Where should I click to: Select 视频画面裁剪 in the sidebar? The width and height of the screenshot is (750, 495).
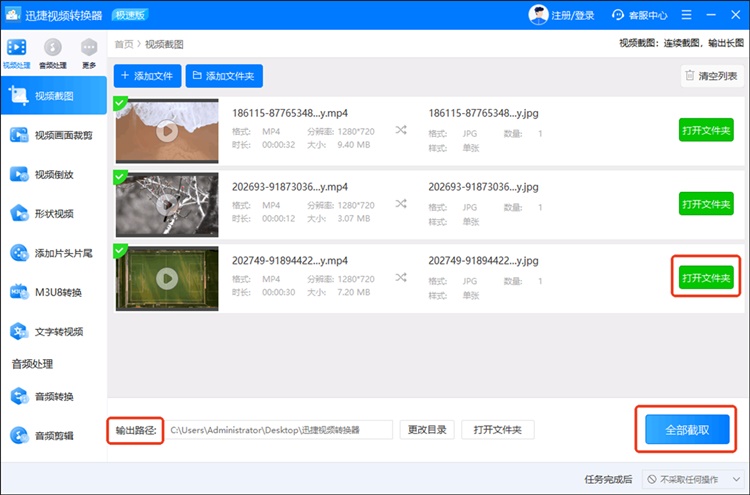pyautogui.click(x=54, y=135)
